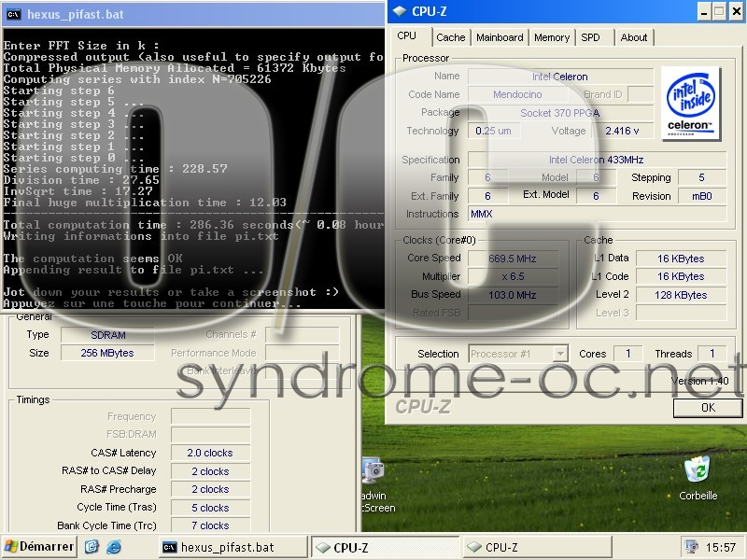Click the Total computation time line in console
Screen dimensions: 747x560
(x=193, y=225)
